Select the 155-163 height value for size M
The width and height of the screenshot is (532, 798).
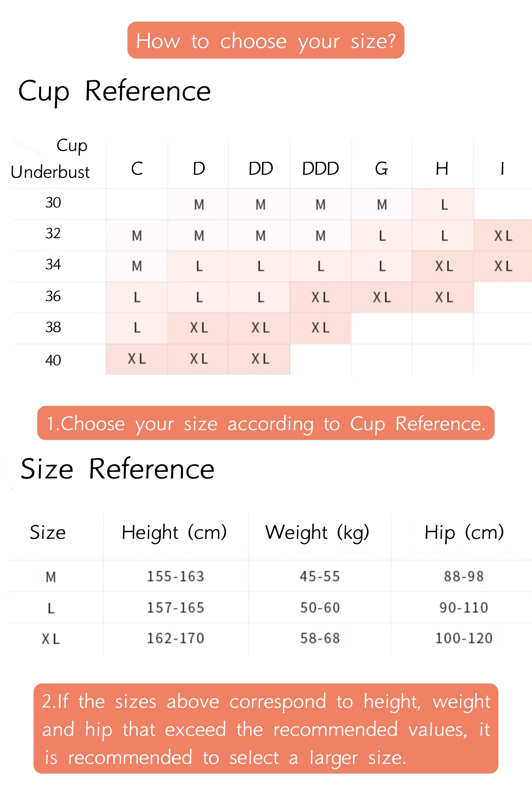pyautogui.click(x=175, y=577)
